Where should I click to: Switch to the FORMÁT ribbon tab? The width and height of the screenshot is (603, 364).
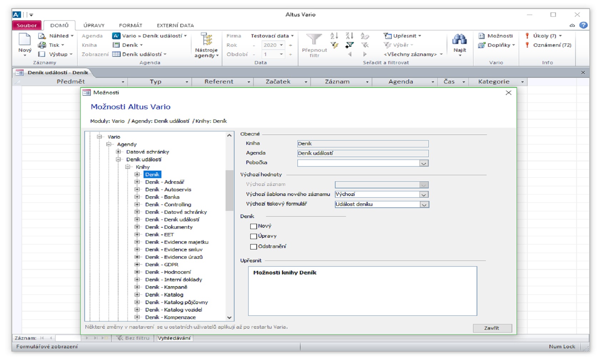pos(131,25)
